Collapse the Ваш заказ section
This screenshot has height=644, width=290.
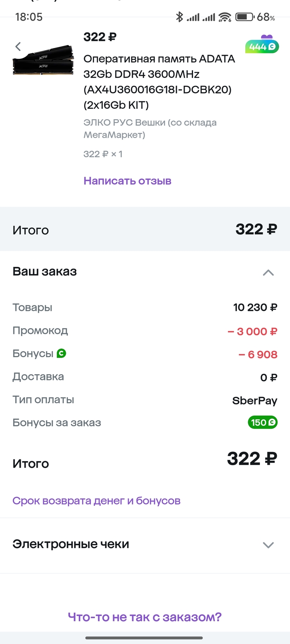(268, 272)
